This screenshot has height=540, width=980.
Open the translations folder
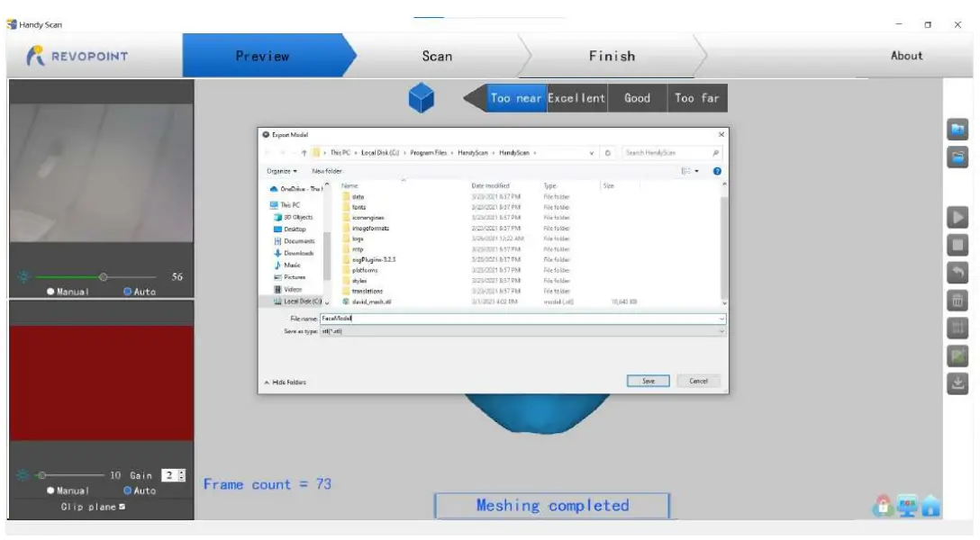[367, 291]
